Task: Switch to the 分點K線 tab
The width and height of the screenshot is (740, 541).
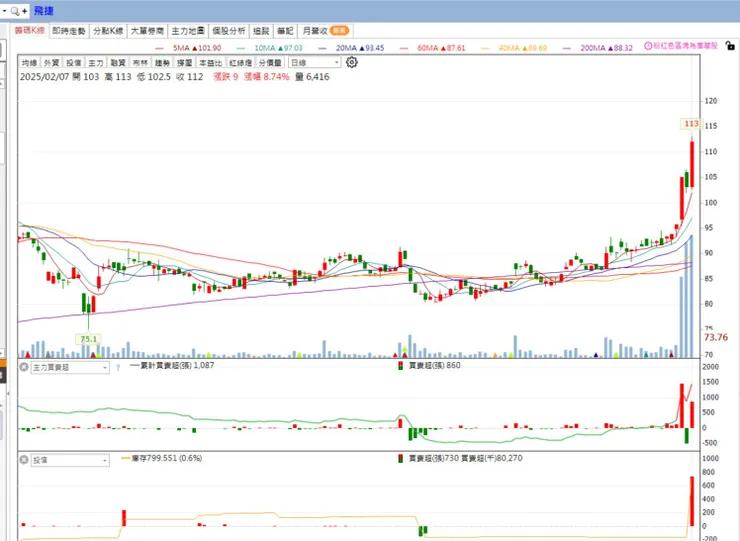Action: [x=108, y=31]
